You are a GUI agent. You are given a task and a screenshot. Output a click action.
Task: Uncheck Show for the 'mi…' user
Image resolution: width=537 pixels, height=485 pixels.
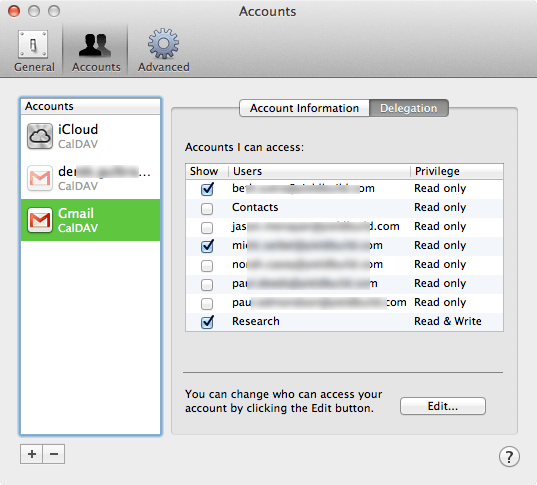coord(207,246)
